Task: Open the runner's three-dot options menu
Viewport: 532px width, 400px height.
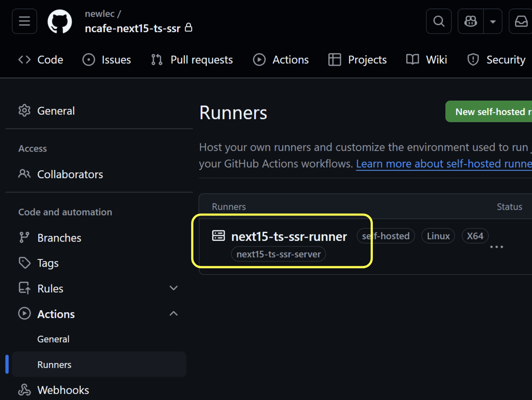Action: pyautogui.click(x=497, y=247)
